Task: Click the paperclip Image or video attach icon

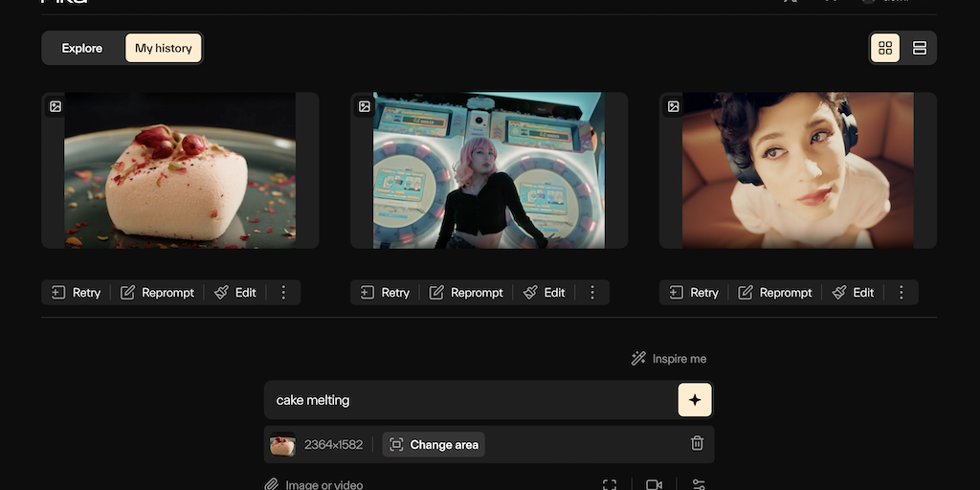Action: pyautogui.click(x=272, y=484)
